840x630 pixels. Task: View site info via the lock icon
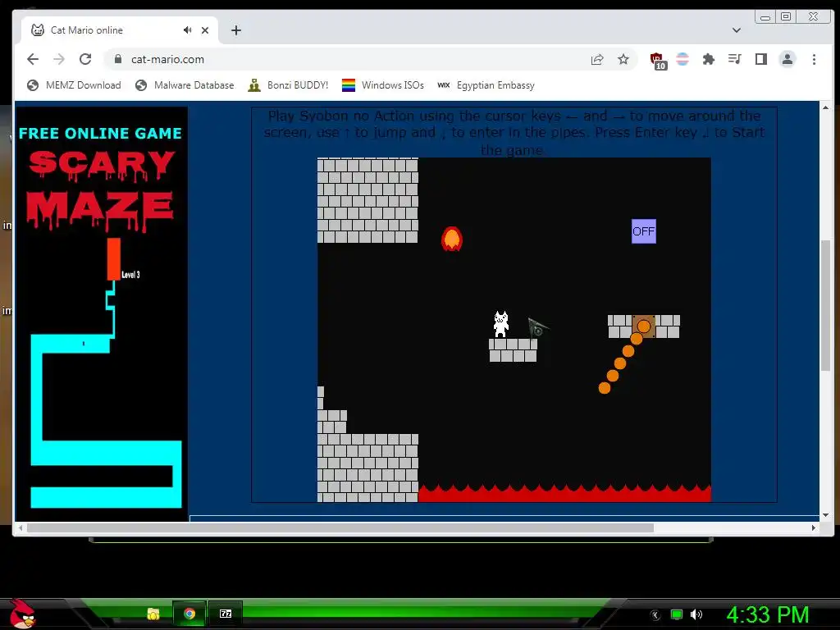[x=118, y=59]
